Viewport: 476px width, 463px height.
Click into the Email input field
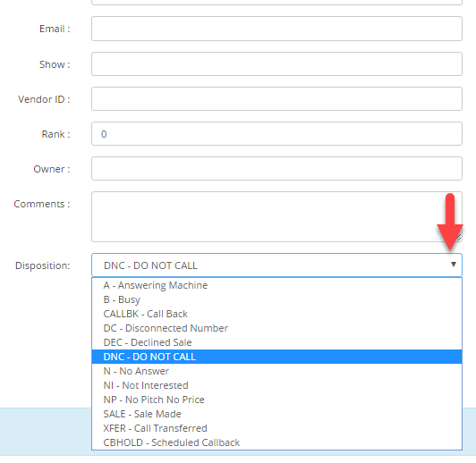click(276, 29)
